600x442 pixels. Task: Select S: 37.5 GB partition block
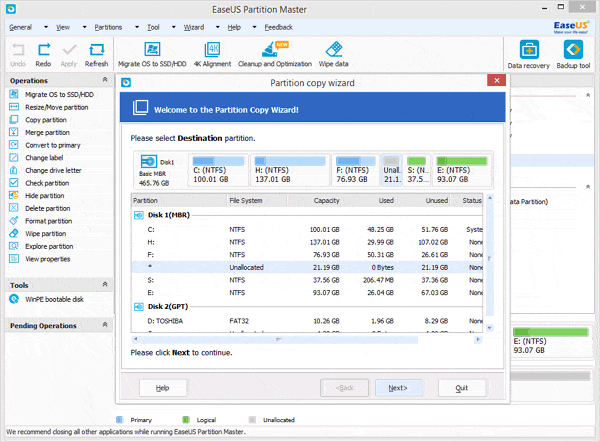tap(417, 170)
